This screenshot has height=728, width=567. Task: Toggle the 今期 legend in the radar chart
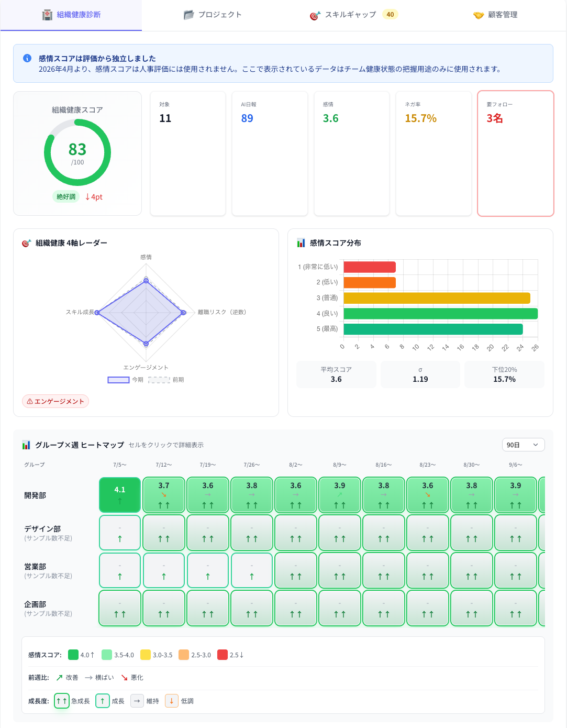(x=126, y=380)
